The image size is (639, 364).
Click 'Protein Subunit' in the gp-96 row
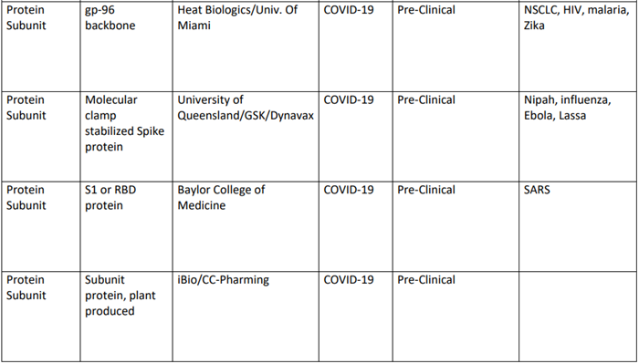coord(26,17)
